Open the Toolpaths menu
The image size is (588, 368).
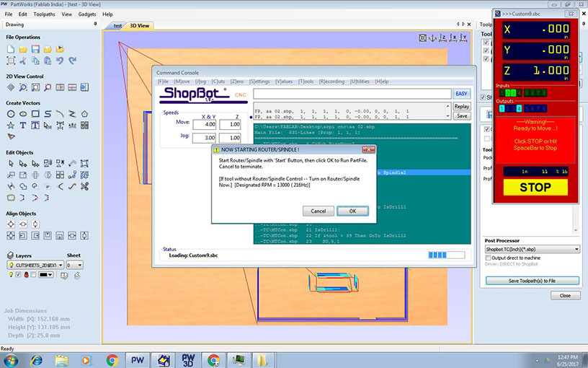[44, 14]
